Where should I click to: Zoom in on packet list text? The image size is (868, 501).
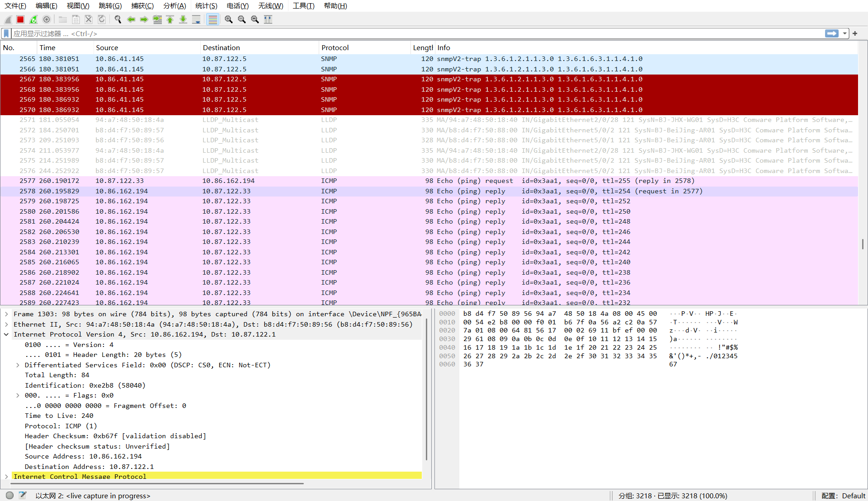point(229,19)
